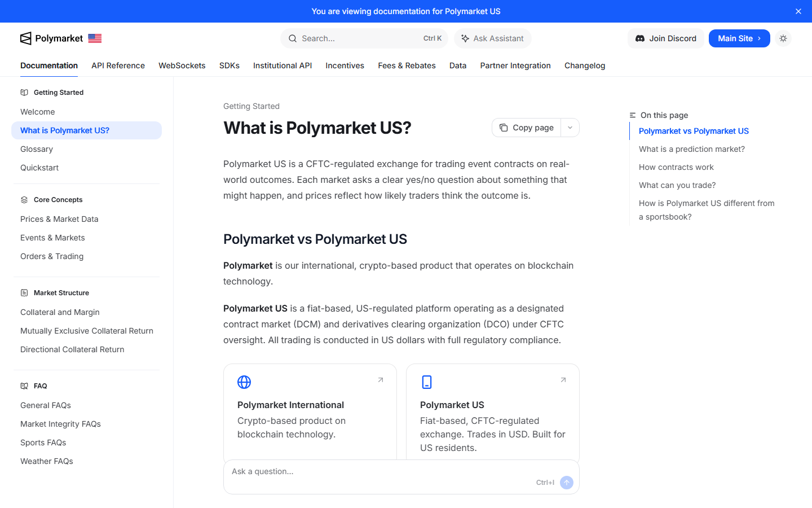
Task: Open Mutually Exclusive Collateral Return
Action: pos(86,331)
